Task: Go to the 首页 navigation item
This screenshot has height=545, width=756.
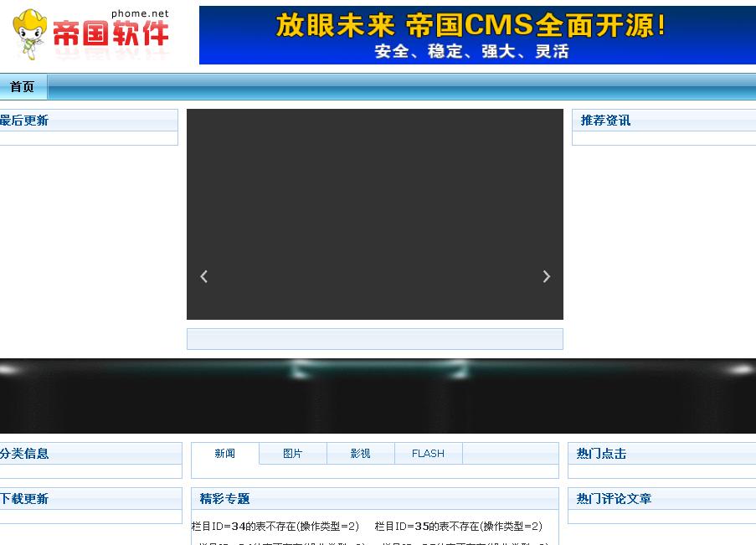Action: [x=23, y=87]
